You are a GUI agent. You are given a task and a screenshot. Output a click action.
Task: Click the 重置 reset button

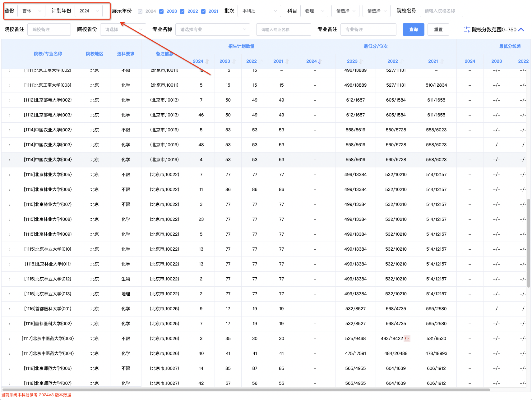[x=438, y=30]
